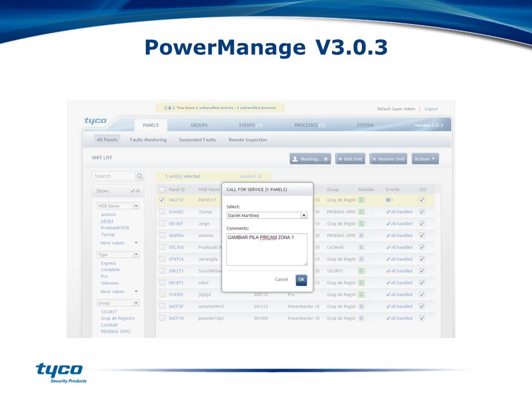Click the G module icon for 04CF1F row
The image size is (532, 399).
(x=361, y=200)
